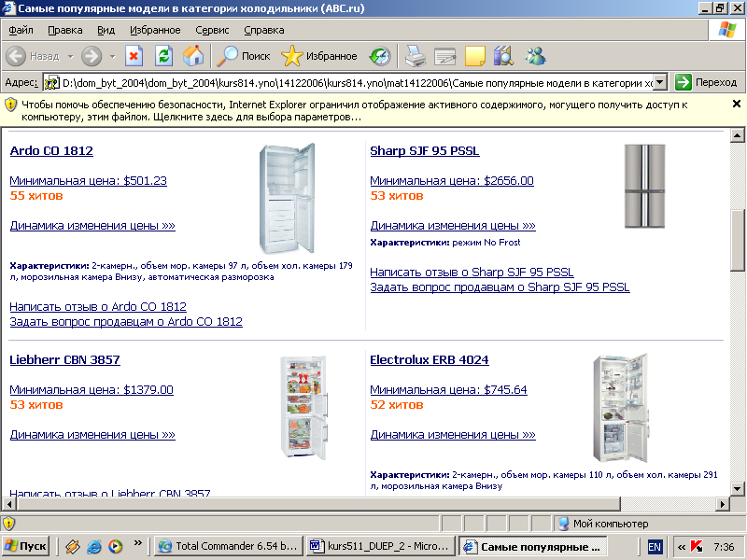Image resolution: width=747 pixels, height=560 pixels.
Task: Open Back button history dropdown arrow
Action: point(71,56)
